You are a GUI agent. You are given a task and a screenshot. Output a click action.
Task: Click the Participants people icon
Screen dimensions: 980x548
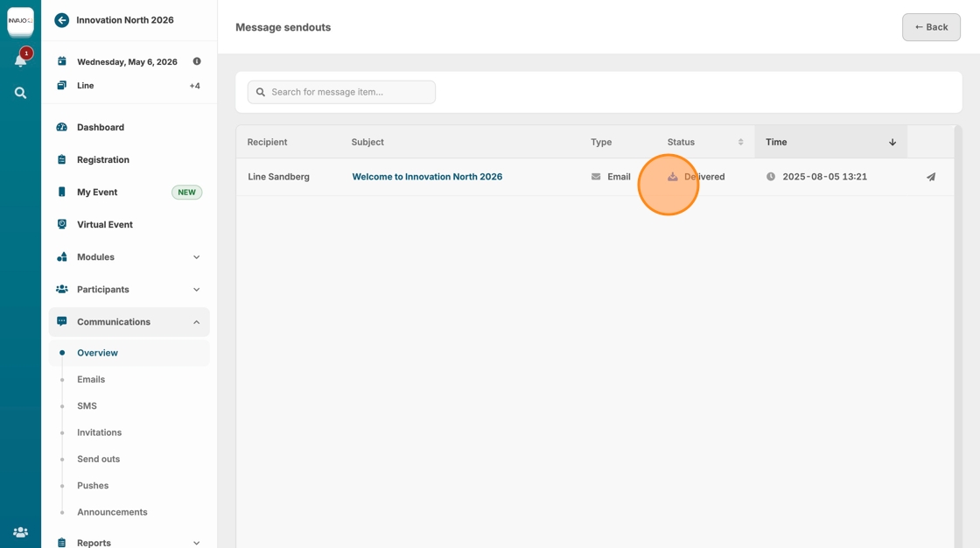pos(62,289)
